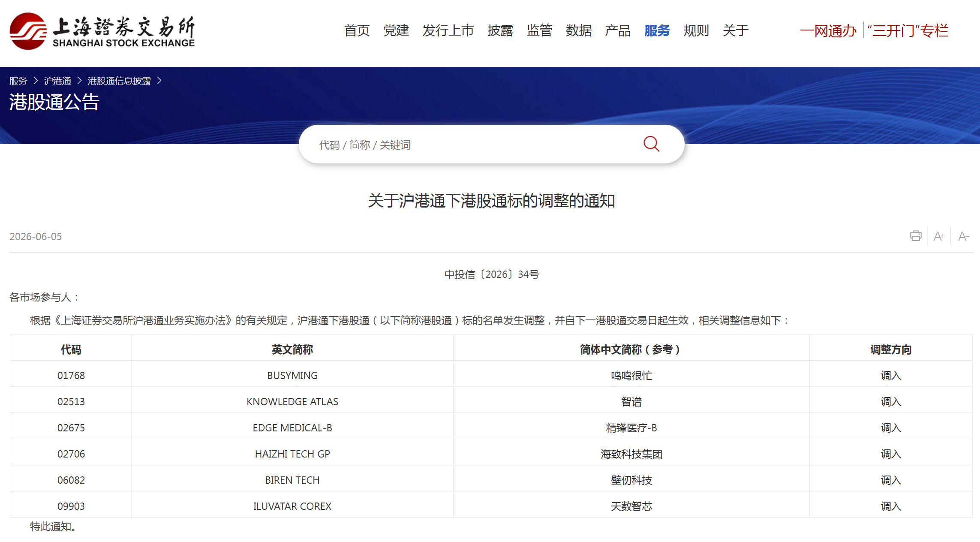The image size is (980, 542).
Task: Open the 一网通办 link
Action: pos(828,31)
